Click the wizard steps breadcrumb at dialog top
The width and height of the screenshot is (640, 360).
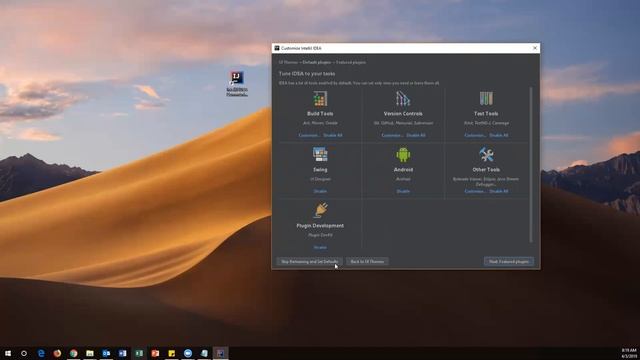tap(322, 62)
